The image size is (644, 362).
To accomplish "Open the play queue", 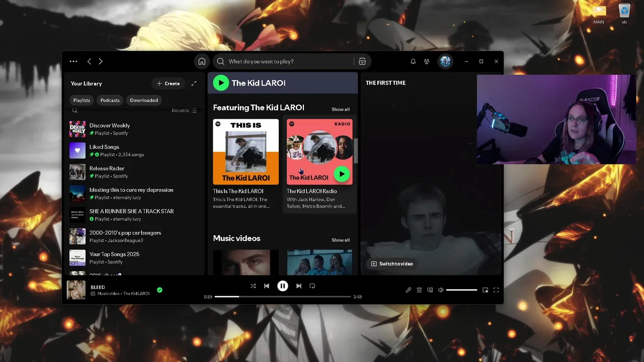I will tap(419, 290).
